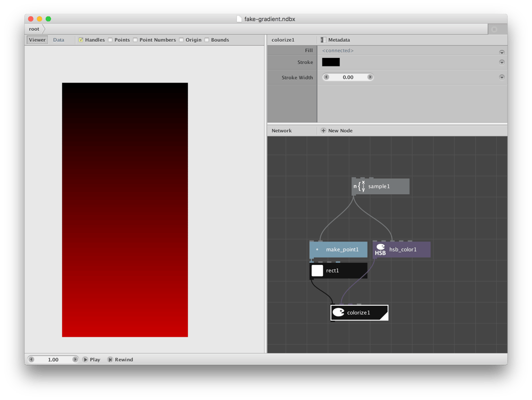Select the rect1 node
Image resolution: width=532 pixels, height=400 pixels.
coord(338,271)
